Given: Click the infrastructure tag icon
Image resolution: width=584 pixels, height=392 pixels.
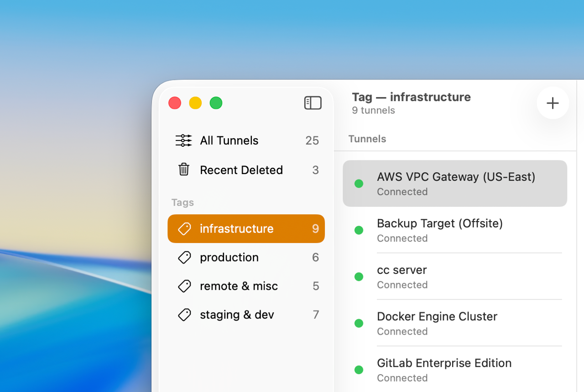Looking at the screenshot, I should tap(184, 229).
